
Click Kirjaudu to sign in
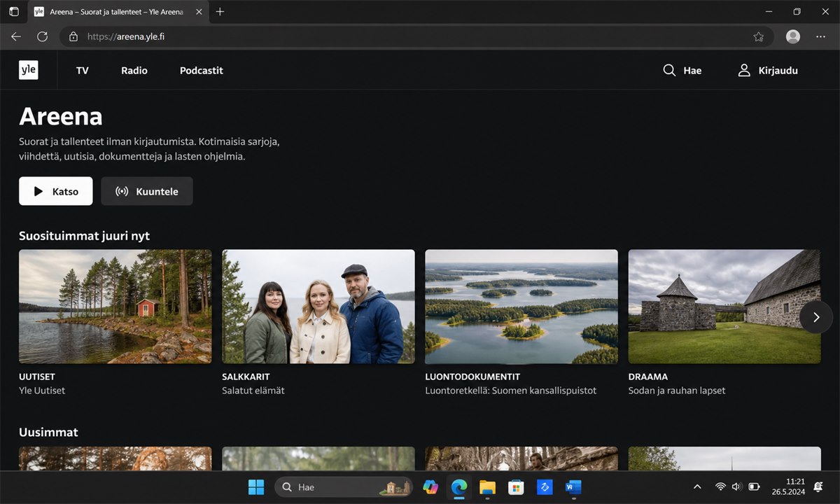(768, 71)
